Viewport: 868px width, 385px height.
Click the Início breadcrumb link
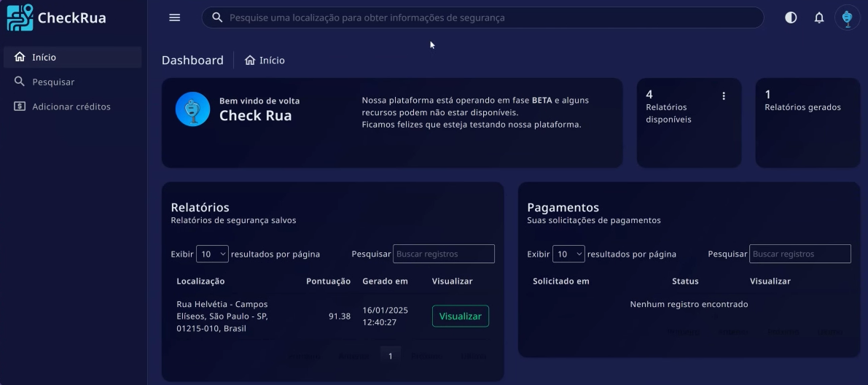click(265, 61)
